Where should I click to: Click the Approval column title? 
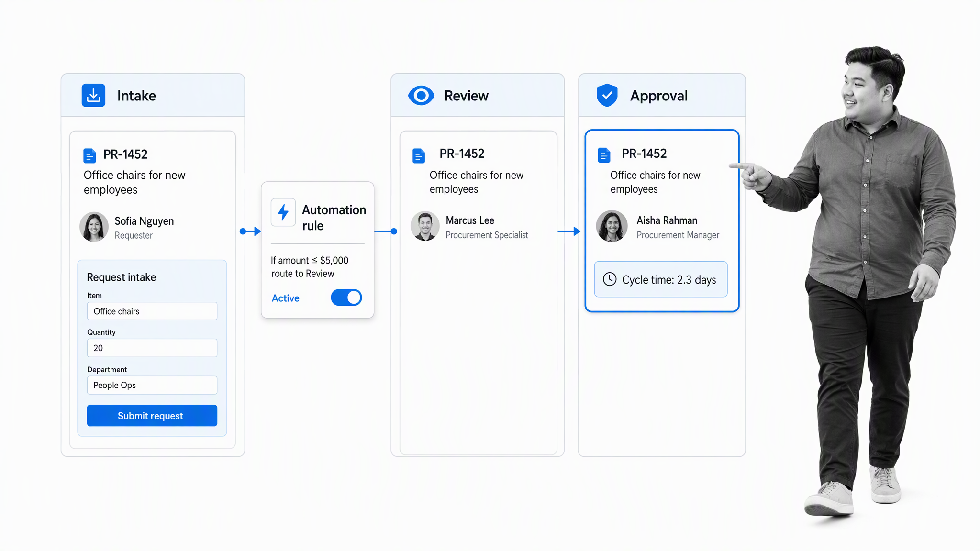click(659, 96)
